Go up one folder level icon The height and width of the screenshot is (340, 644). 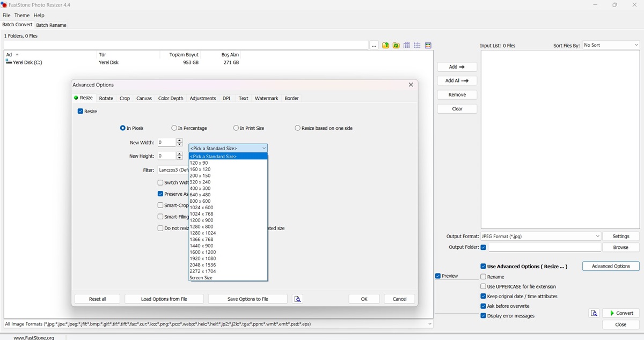[385, 46]
